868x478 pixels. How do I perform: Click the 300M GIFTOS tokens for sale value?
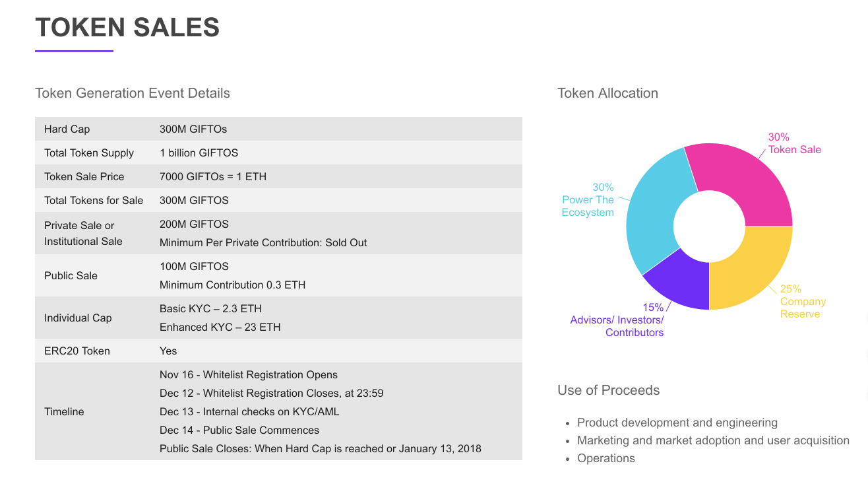tap(194, 200)
